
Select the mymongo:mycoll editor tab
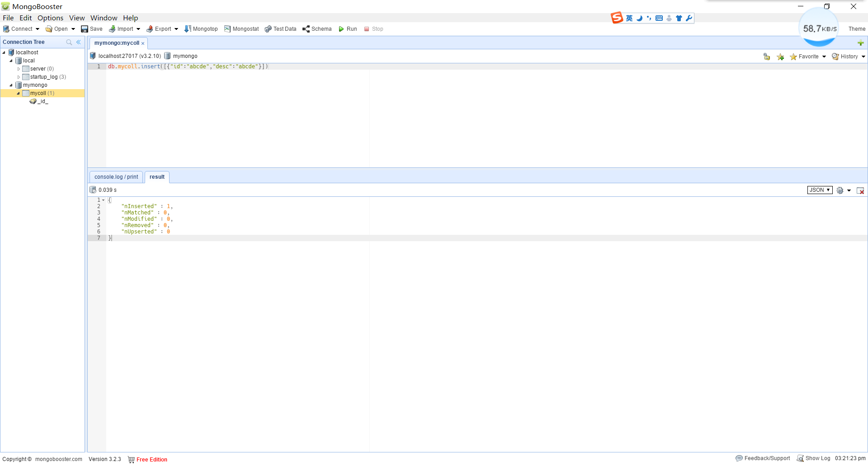coord(117,43)
